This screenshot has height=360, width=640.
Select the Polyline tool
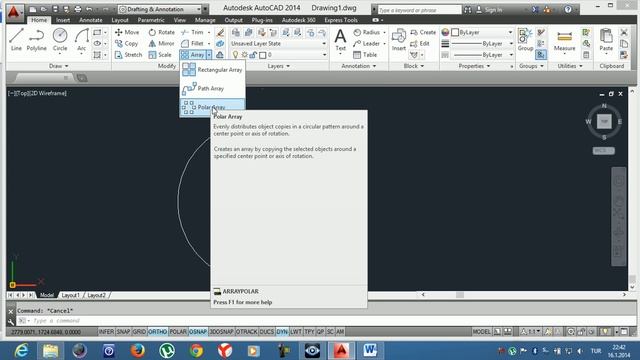click(36, 40)
